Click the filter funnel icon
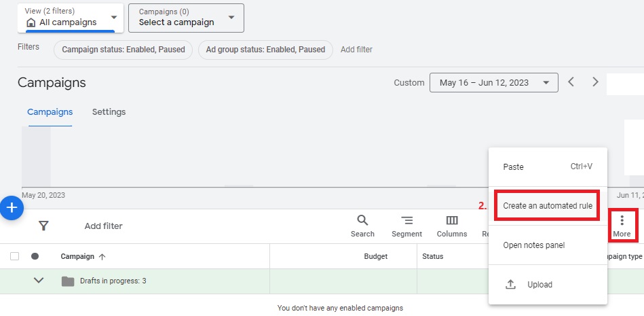644x316 pixels. (43, 226)
